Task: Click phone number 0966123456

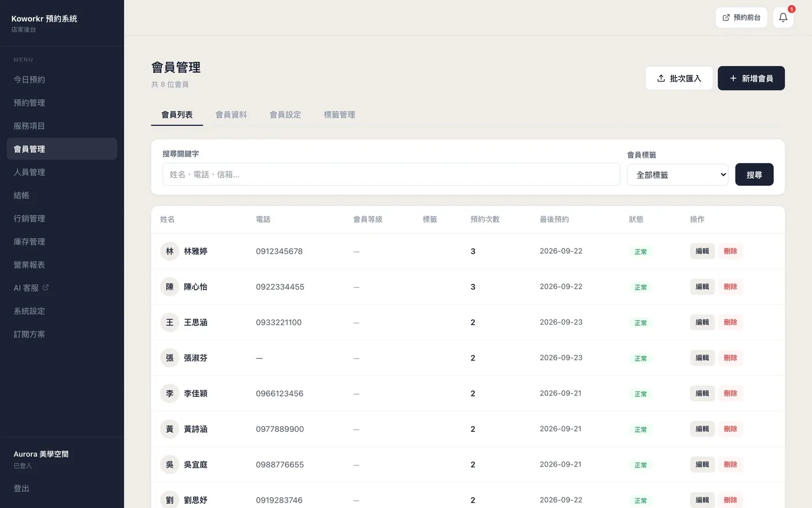Action: tap(280, 394)
